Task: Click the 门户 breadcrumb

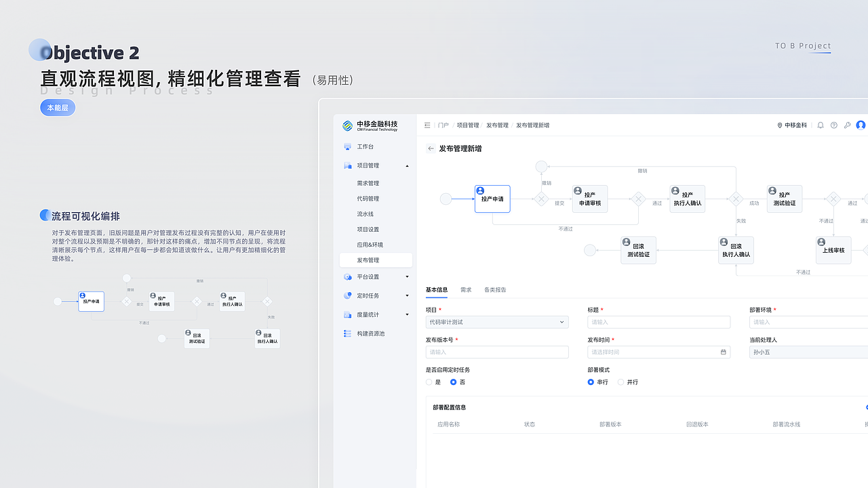Action: click(x=443, y=125)
